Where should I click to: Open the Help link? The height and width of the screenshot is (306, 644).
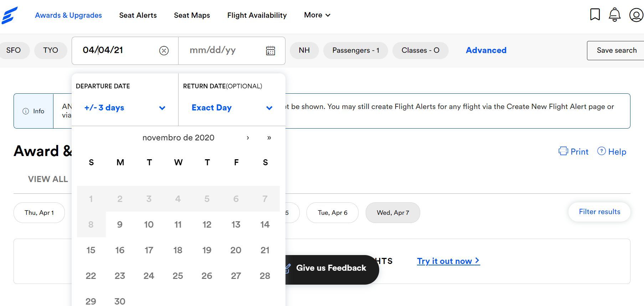[612, 151]
